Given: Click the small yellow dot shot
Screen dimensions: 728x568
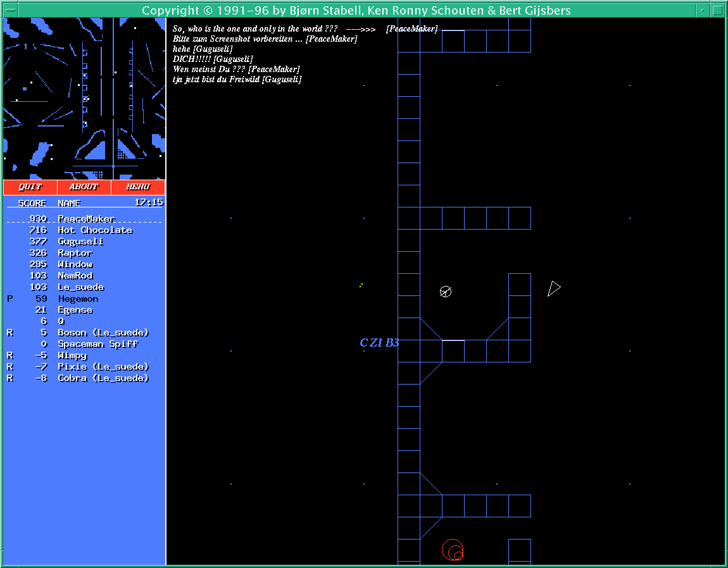Looking at the screenshot, I should pos(361,285).
